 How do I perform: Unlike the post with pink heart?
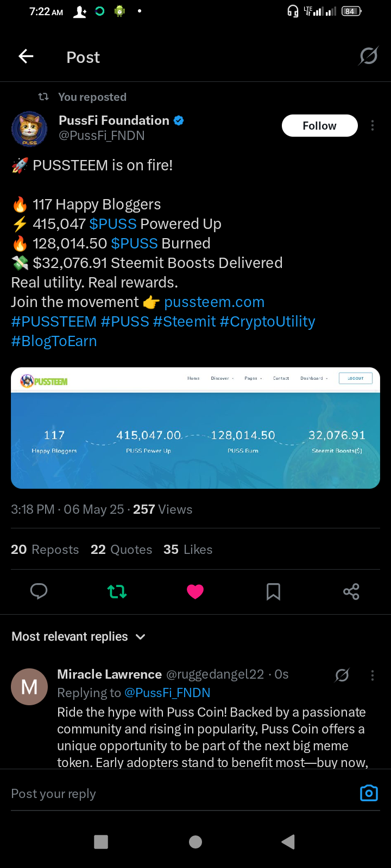pyautogui.click(x=195, y=591)
